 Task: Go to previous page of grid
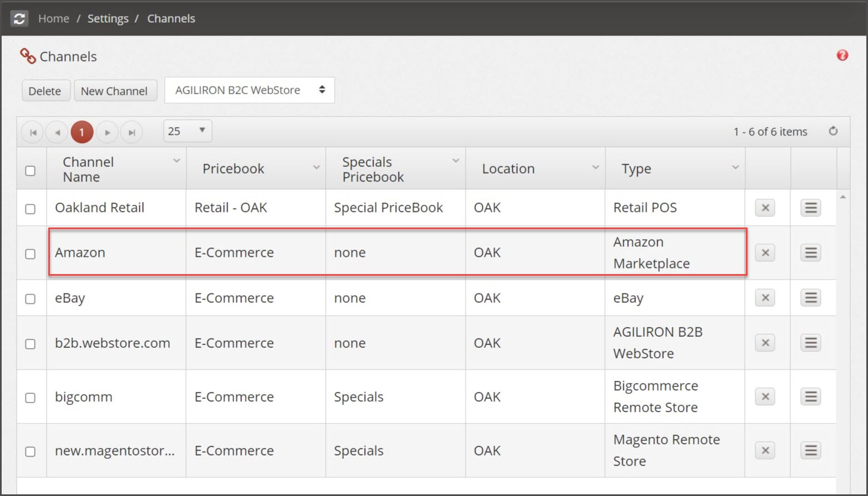(57, 132)
